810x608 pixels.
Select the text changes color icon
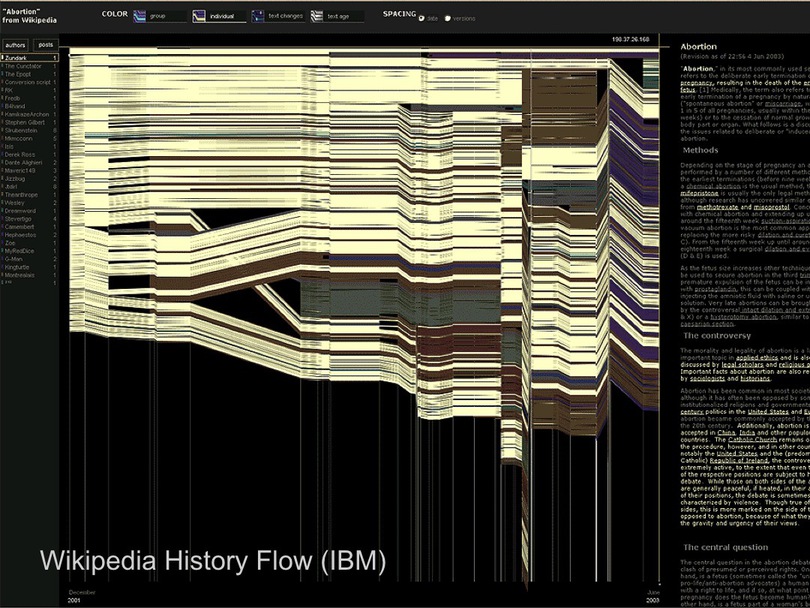(x=258, y=17)
